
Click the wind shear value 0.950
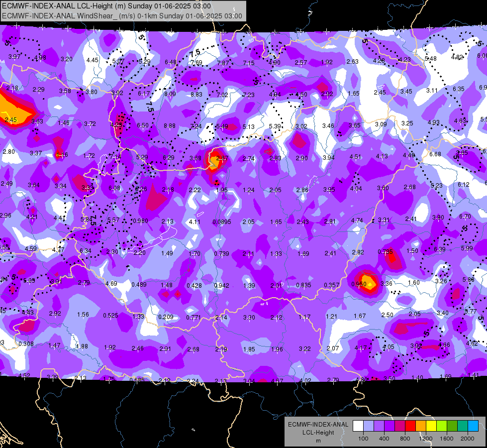[359, 284]
